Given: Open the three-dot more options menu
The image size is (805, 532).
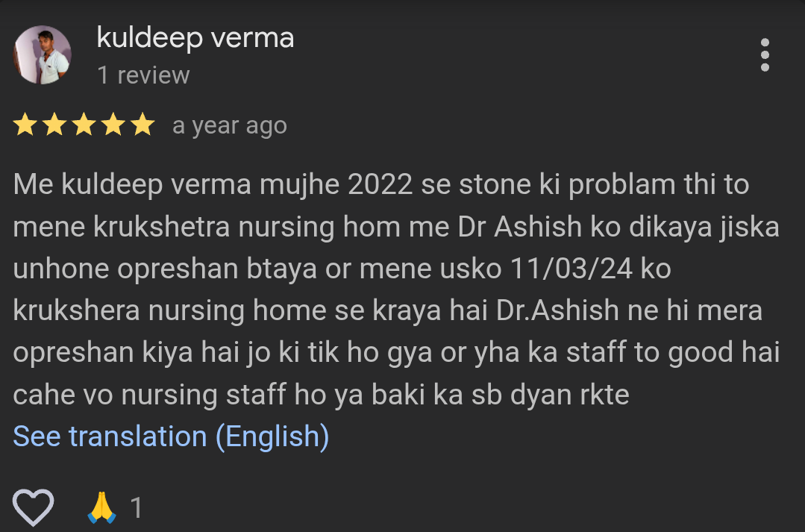Looking at the screenshot, I should click(x=765, y=55).
